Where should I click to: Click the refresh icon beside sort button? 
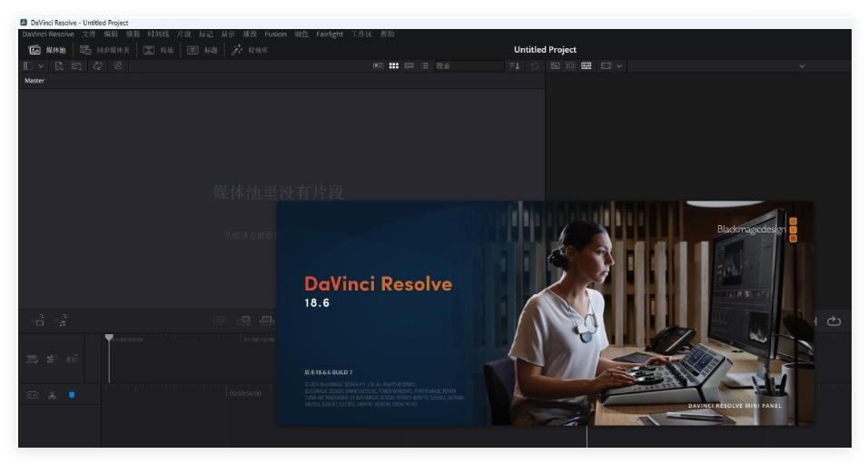point(535,66)
